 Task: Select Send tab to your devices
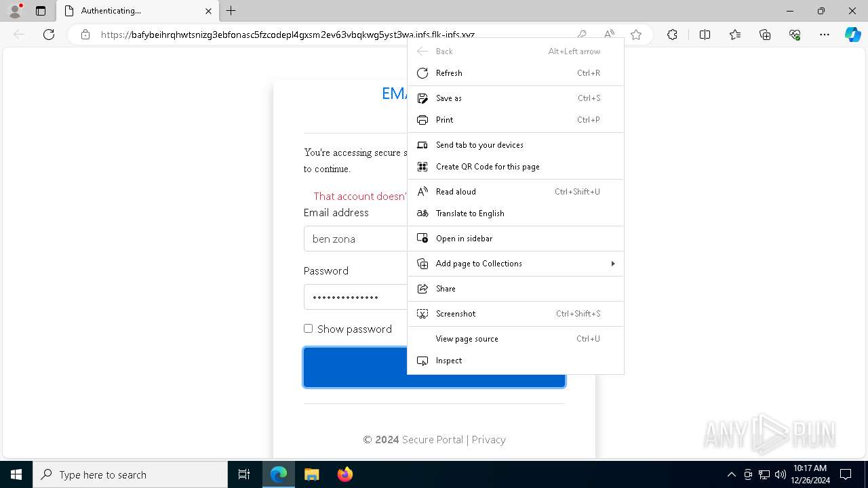(x=515, y=145)
